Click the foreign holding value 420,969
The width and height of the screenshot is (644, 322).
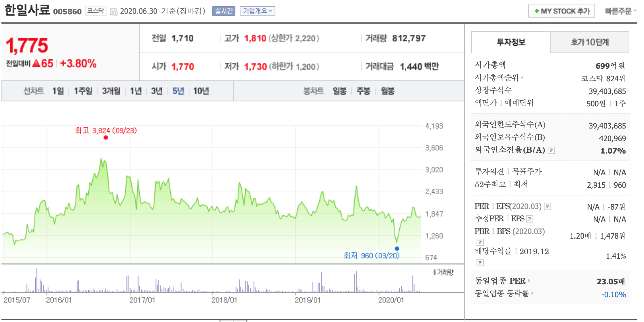[612, 139]
